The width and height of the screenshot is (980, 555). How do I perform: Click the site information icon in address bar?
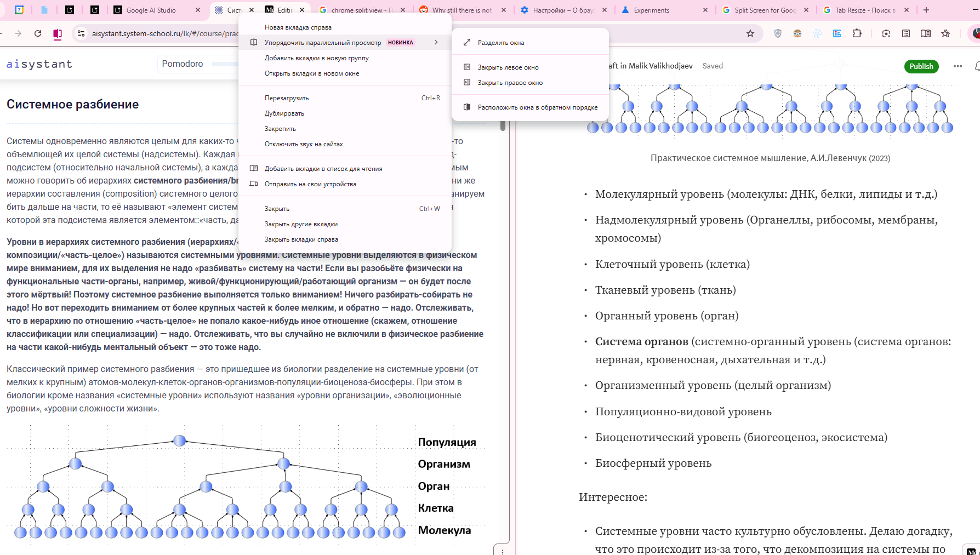[81, 33]
